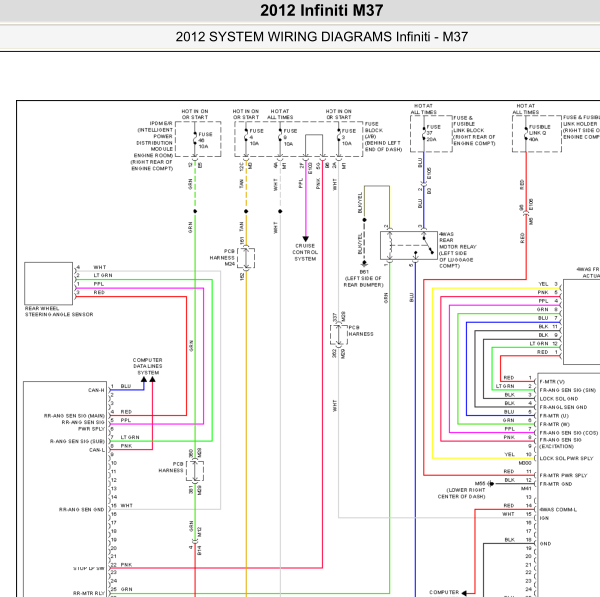Click the "FR-MTR GND" label
This screenshot has width=600, height=597.
click(556, 484)
